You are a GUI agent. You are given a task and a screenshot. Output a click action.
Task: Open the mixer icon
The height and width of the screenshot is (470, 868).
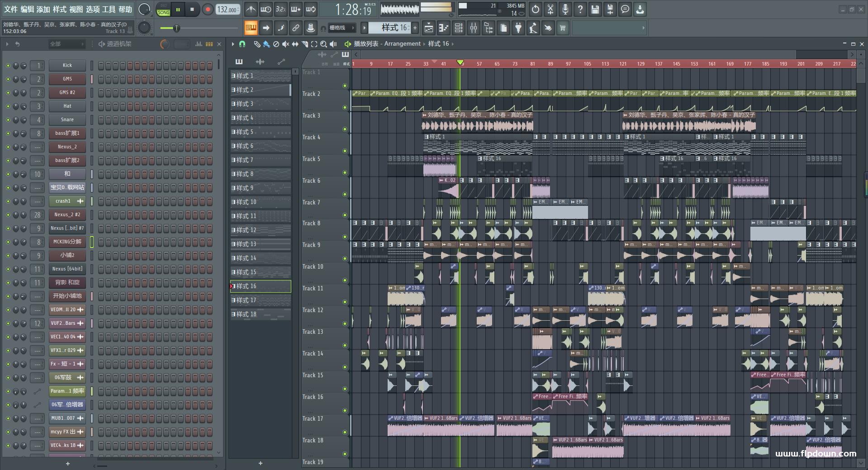click(x=473, y=28)
